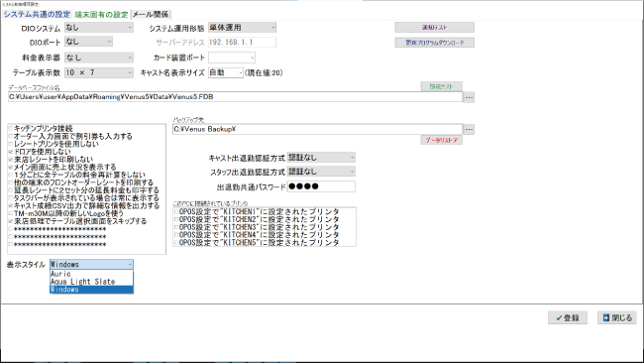The height and width of the screenshot is (363, 644).
Task: Click the 接続テスト button
Action: (442, 86)
